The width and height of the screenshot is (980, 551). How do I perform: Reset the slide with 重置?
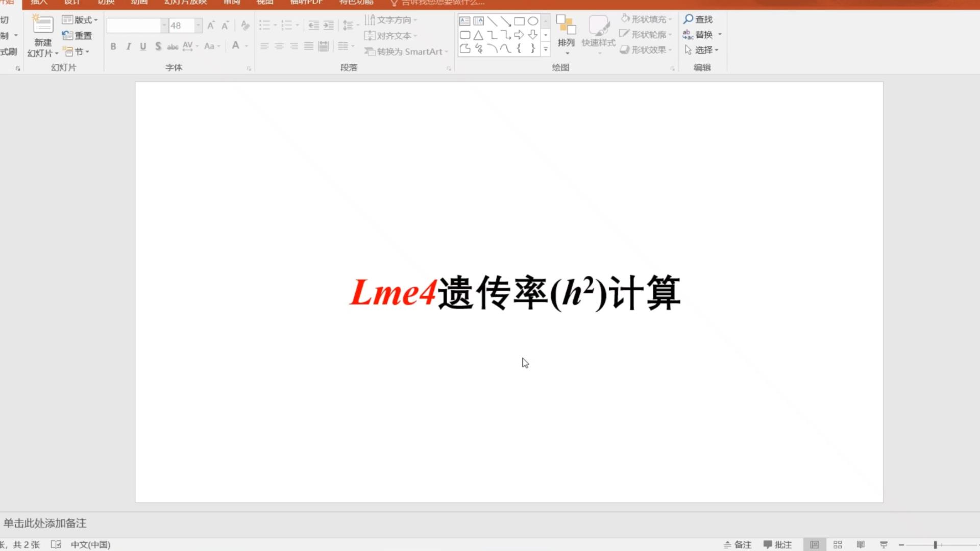click(x=77, y=36)
